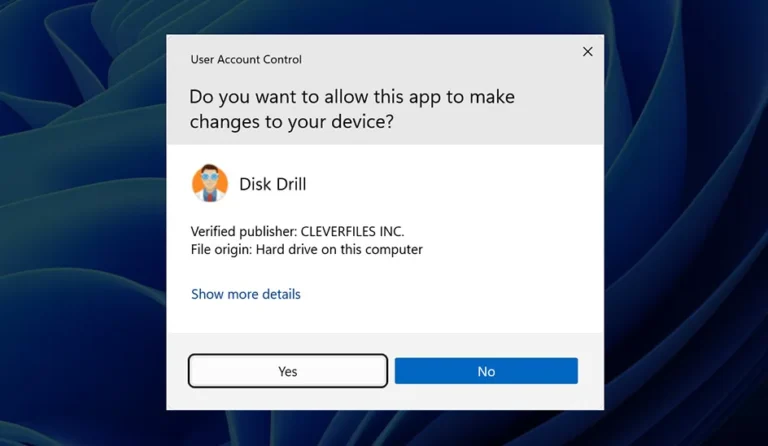Click the Disk Drill app icon
Viewport: 768px width, 446px height.
(210, 184)
